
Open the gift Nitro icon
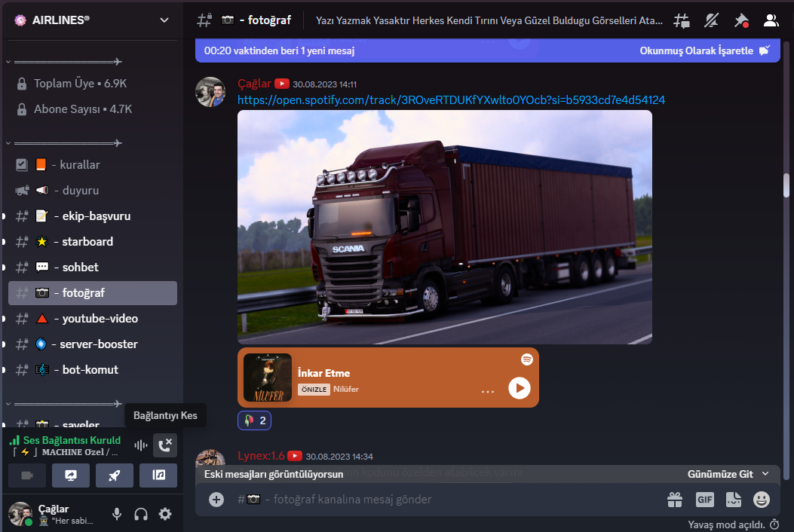pyautogui.click(x=675, y=500)
